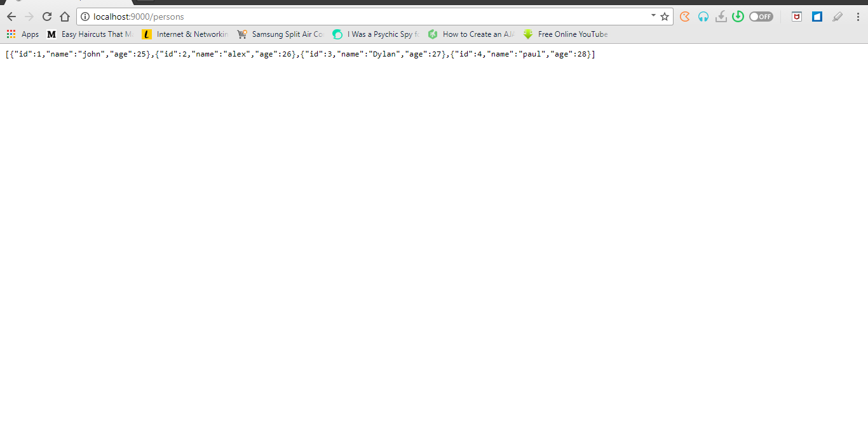Open the Apps bookmarks shortcut
Image resolution: width=868 pixels, height=446 pixels.
point(23,34)
